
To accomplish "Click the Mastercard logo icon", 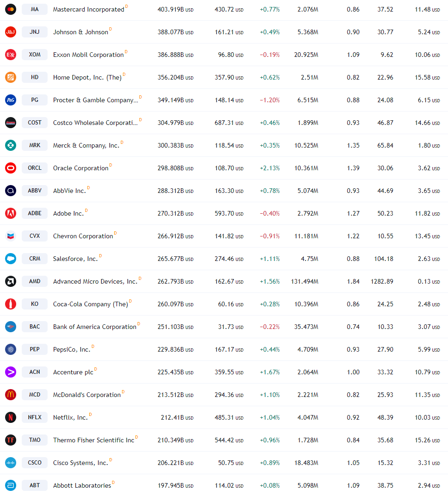I will tap(11, 9).
